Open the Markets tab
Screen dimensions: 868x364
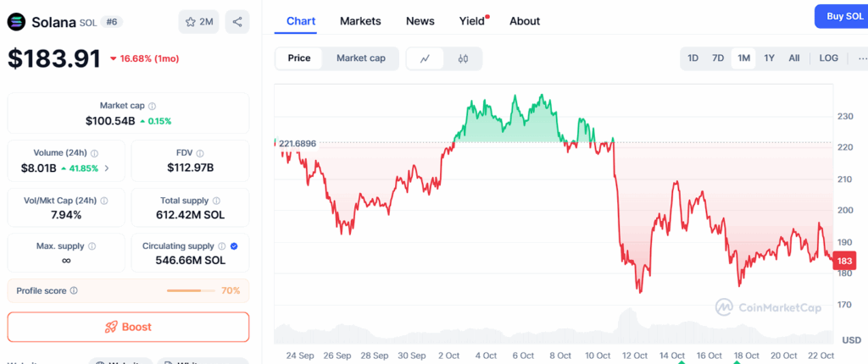pyautogui.click(x=360, y=20)
